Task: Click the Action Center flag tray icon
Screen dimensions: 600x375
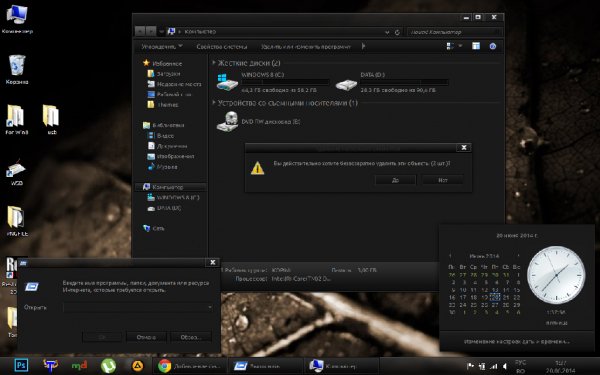Action: (471, 366)
